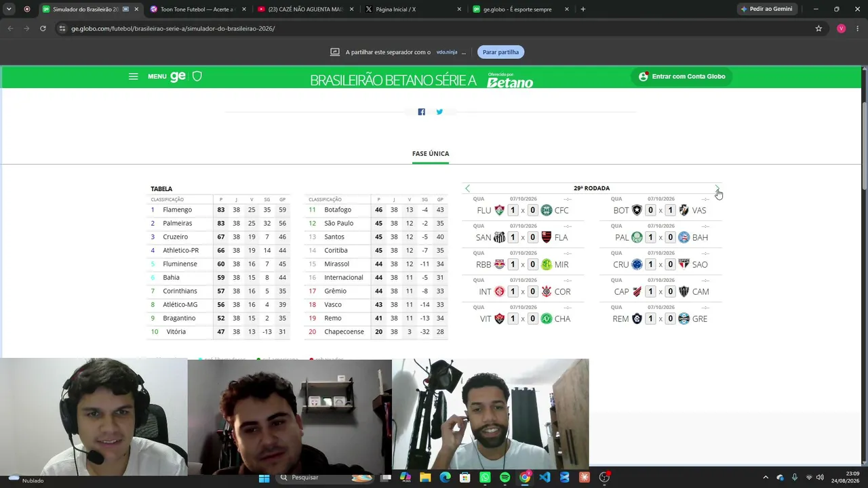This screenshot has width=868, height=488.
Task: Click the Cruzeiro crest in CRU x SAO match
Action: (x=637, y=264)
